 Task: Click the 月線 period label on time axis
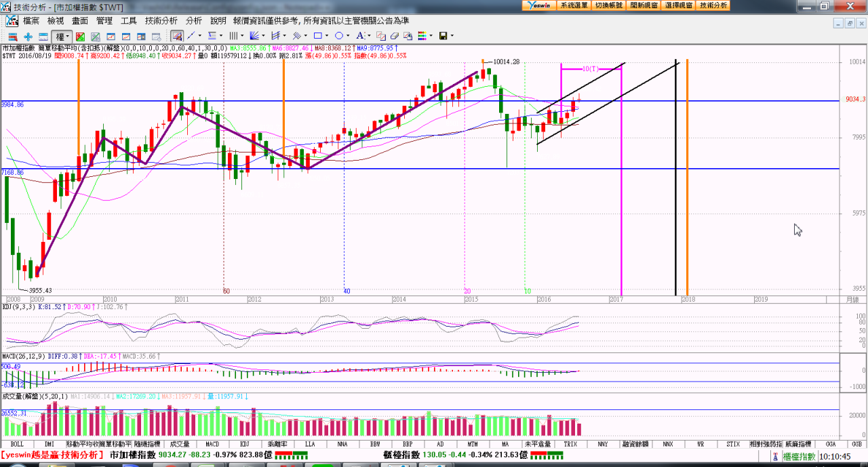(x=852, y=299)
